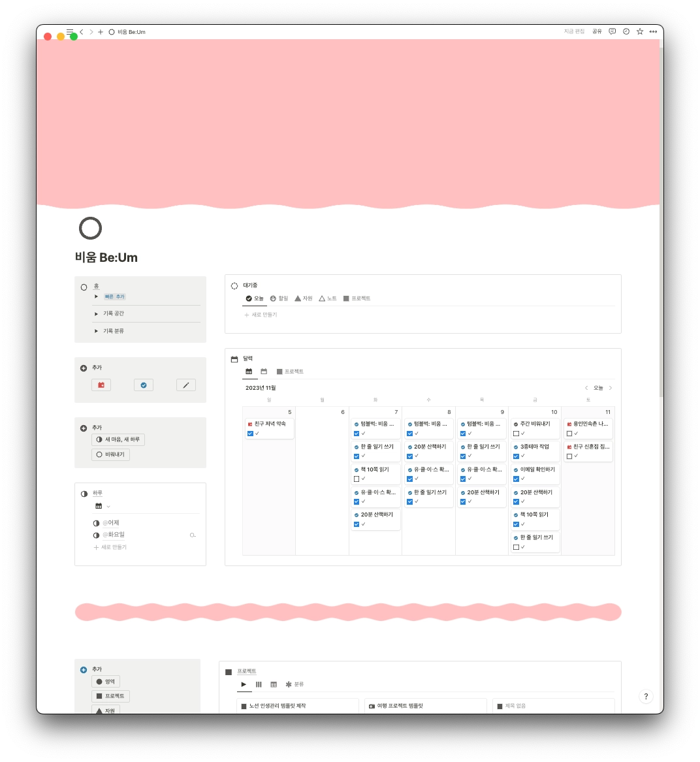Open the comments icon in top bar
Screen dimensions: 700x762
[612, 31]
